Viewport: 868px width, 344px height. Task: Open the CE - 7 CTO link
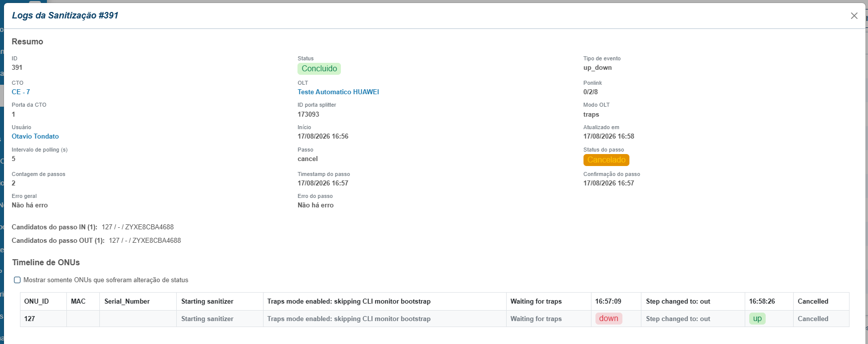(21, 92)
